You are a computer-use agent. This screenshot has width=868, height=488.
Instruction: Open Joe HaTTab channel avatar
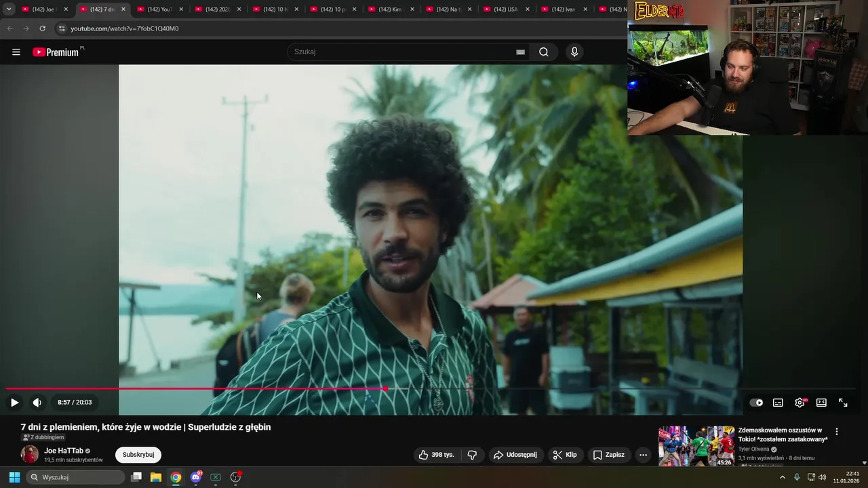point(30,455)
